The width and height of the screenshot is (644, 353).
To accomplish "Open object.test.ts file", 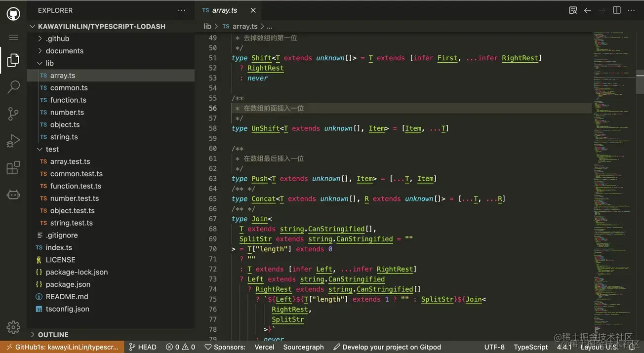I will tap(111, 211).
